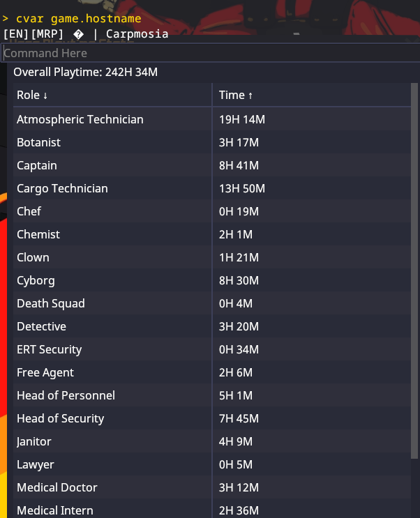
Task: Click the Command Here input field
Action: pos(209,53)
